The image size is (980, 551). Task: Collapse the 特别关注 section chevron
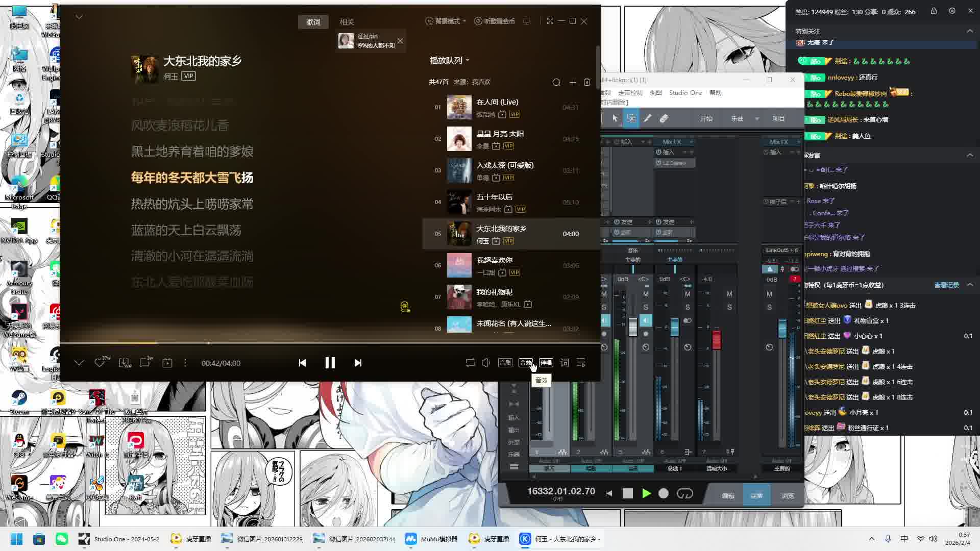(969, 31)
